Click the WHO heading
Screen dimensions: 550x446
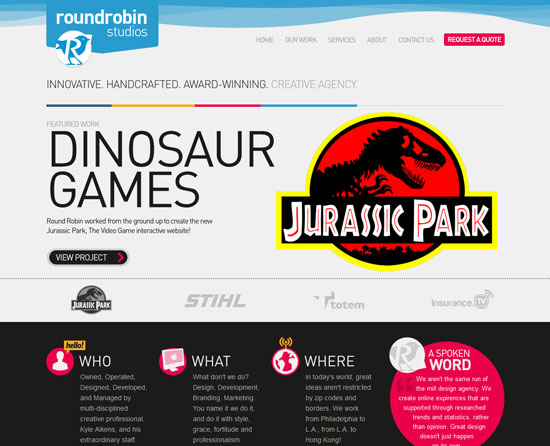tap(95, 361)
